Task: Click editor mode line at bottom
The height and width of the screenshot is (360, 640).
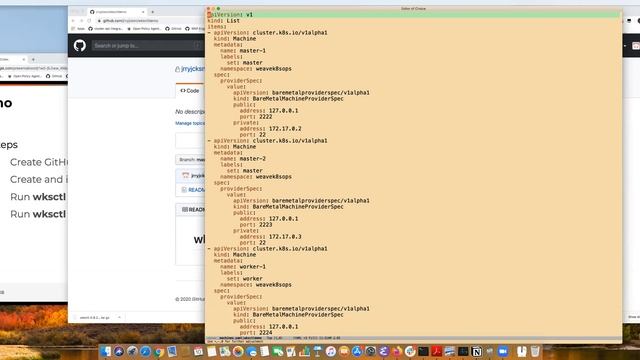Action: [413, 338]
